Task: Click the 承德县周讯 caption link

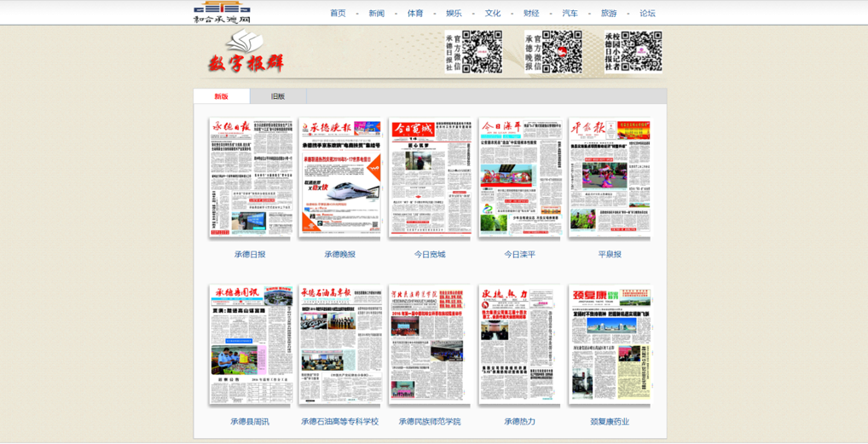Action: coord(250,421)
